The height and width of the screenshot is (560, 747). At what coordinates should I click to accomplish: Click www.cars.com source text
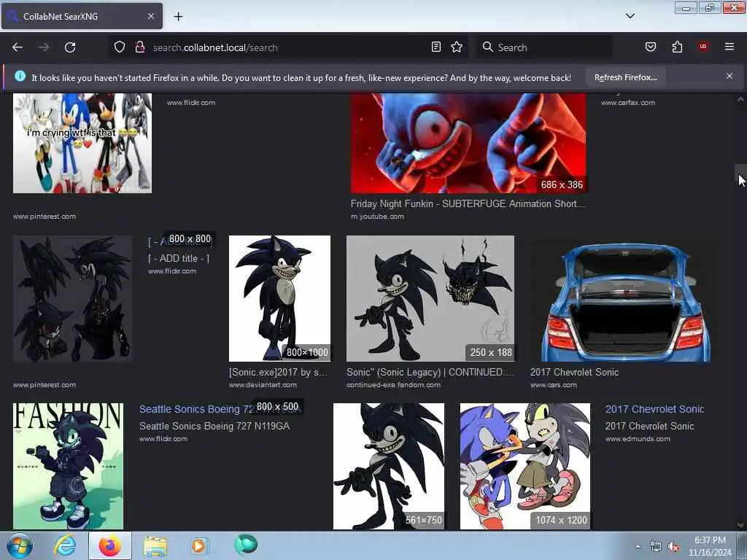(x=554, y=385)
